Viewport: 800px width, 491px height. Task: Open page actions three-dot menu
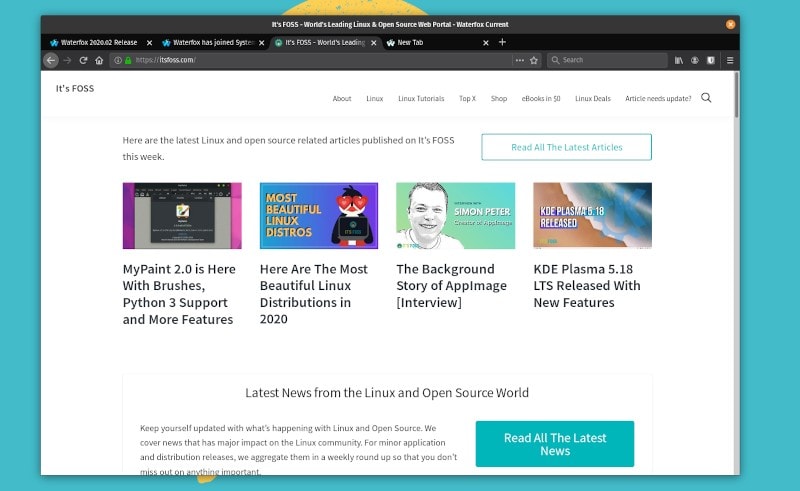519,60
